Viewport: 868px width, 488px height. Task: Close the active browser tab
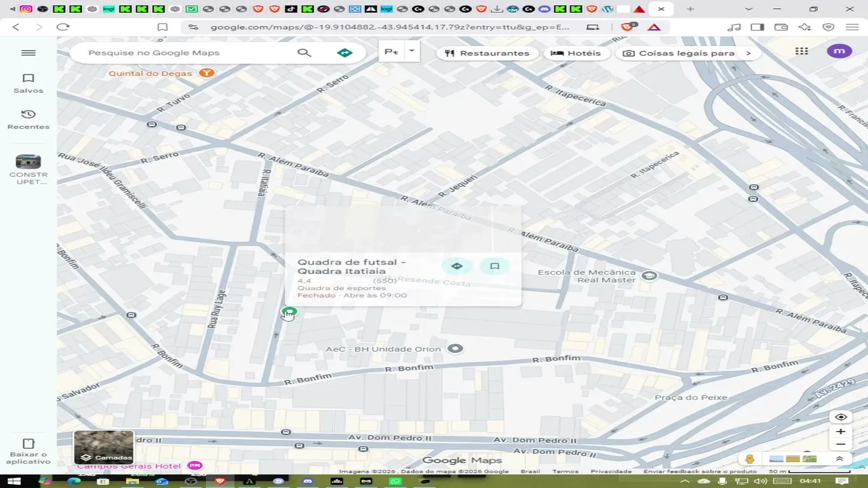(x=661, y=9)
